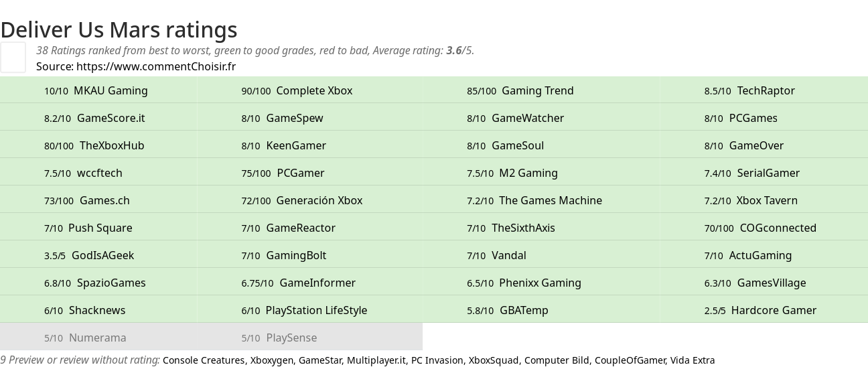The height and width of the screenshot is (367, 868).
Task: Select the Xbox Tavern 7.2/10 rating
Action: pyautogui.click(x=751, y=200)
